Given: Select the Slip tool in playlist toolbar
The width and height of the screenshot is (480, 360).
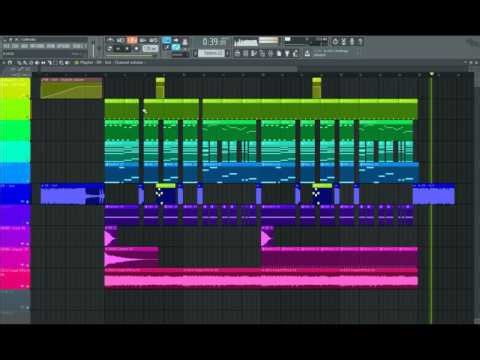Looking at the screenshot, I should [43, 63].
